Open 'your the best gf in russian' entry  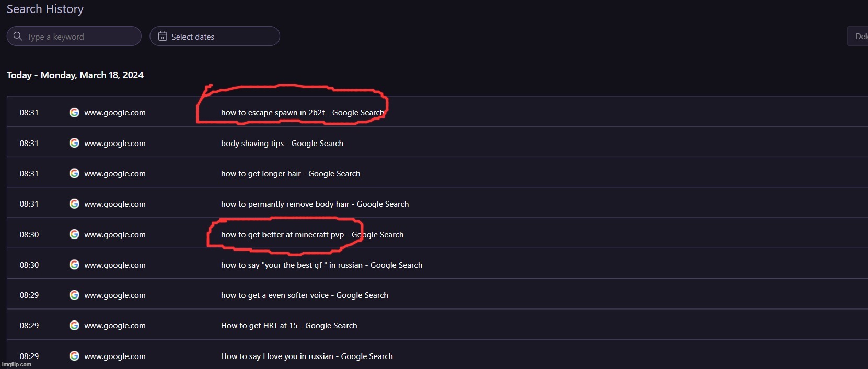pyautogui.click(x=321, y=265)
